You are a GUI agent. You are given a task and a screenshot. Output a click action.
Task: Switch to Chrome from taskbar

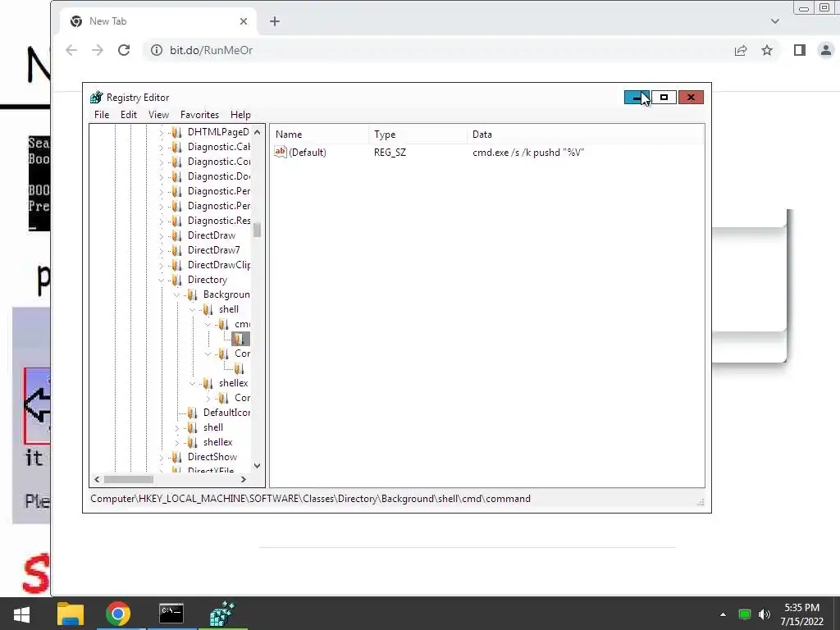tap(118, 614)
